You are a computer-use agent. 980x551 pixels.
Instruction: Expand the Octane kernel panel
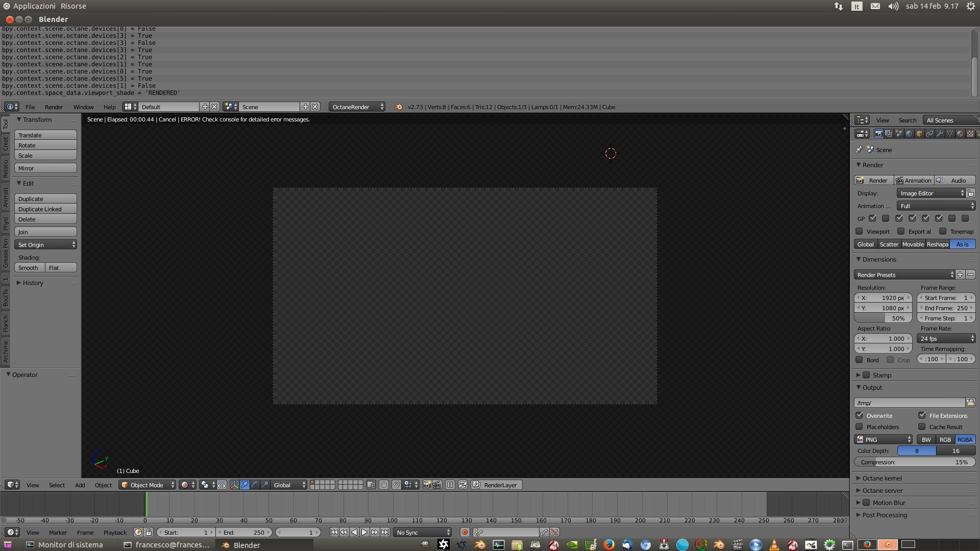click(x=882, y=478)
